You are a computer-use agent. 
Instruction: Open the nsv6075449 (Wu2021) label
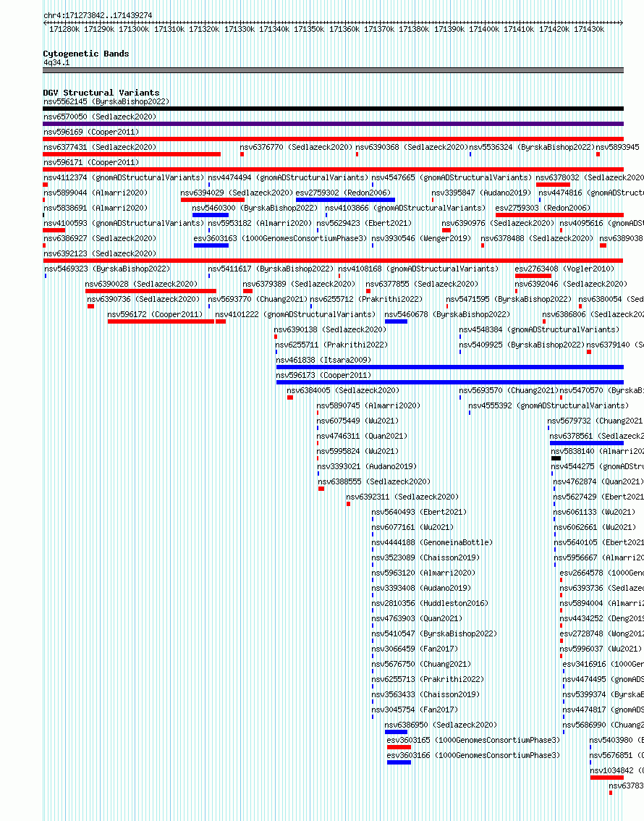tap(357, 421)
